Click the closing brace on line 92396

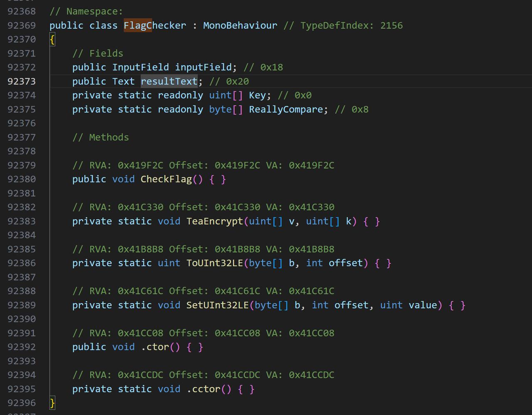pos(52,403)
